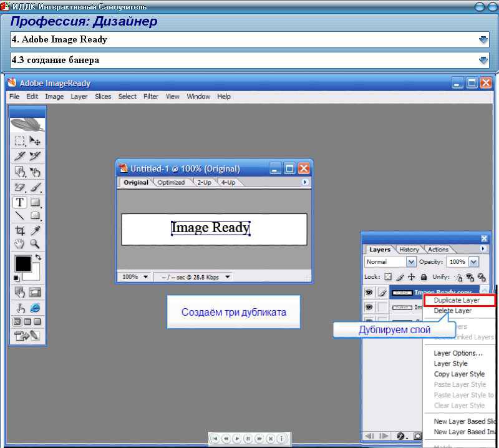This screenshot has height=448, width=499.
Task: Click Edit in Photoshop jump icon
Action: click(x=27, y=335)
